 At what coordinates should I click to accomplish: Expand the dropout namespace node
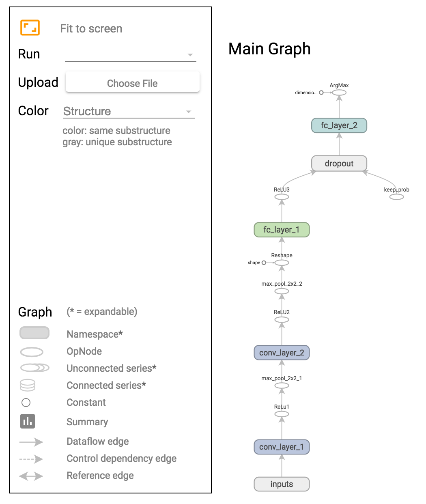pyautogui.click(x=339, y=164)
